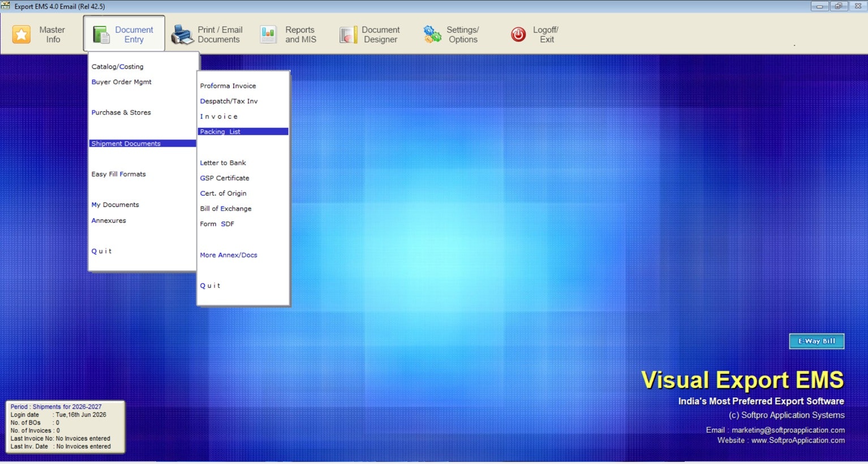Open My Documents menu entry
This screenshot has height=464, width=868.
(x=115, y=205)
